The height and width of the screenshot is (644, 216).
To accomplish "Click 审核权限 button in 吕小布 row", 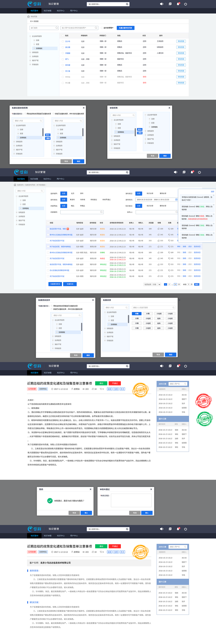I will [181, 41].
